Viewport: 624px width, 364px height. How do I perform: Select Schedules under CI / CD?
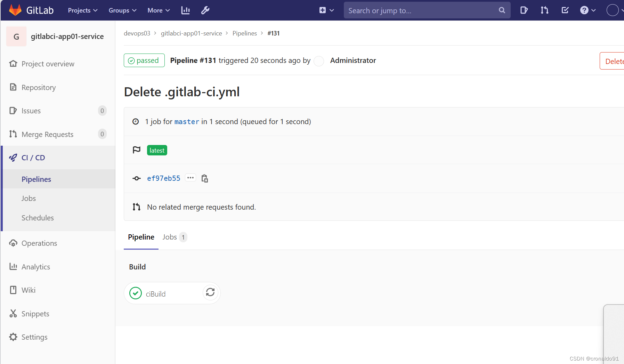pos(38,218)
